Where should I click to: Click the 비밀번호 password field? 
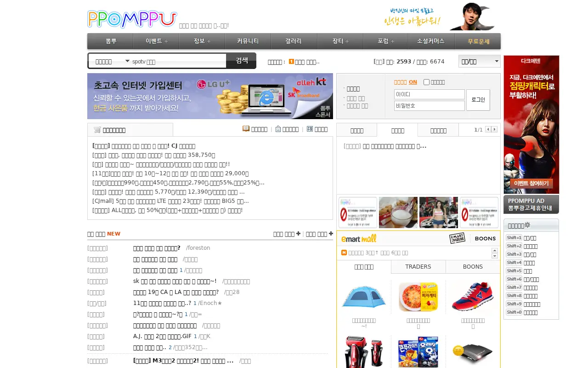point(430,106)
